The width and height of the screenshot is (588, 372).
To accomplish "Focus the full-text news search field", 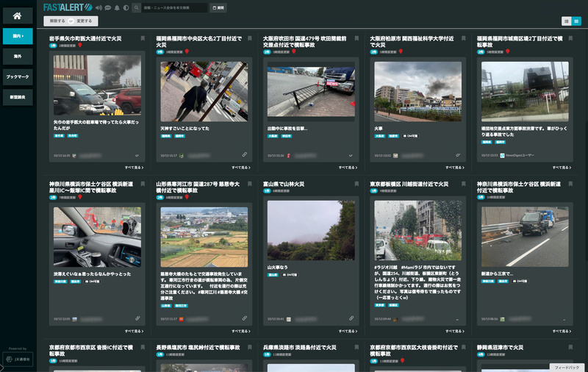I will tap(174, 7).
